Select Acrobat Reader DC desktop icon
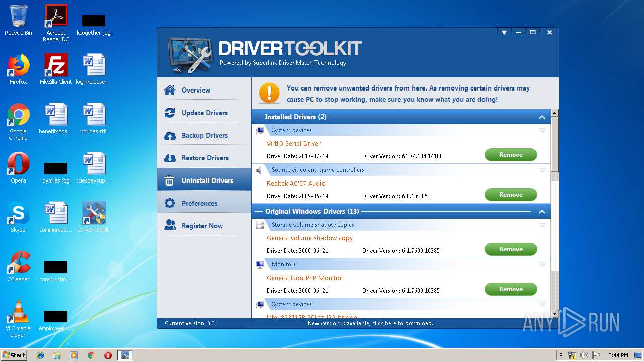The width and height of the screenshot is (644, 362). pyautogui.click(x=56, y=23)
